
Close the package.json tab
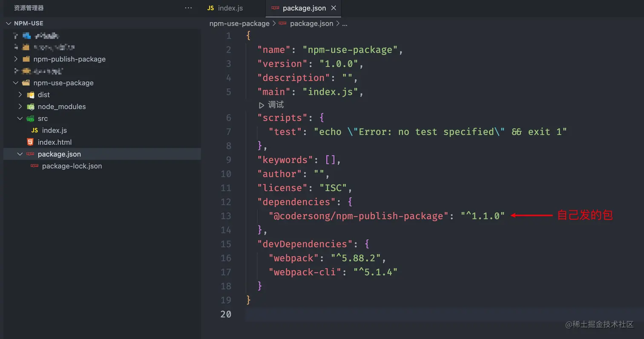333,8
